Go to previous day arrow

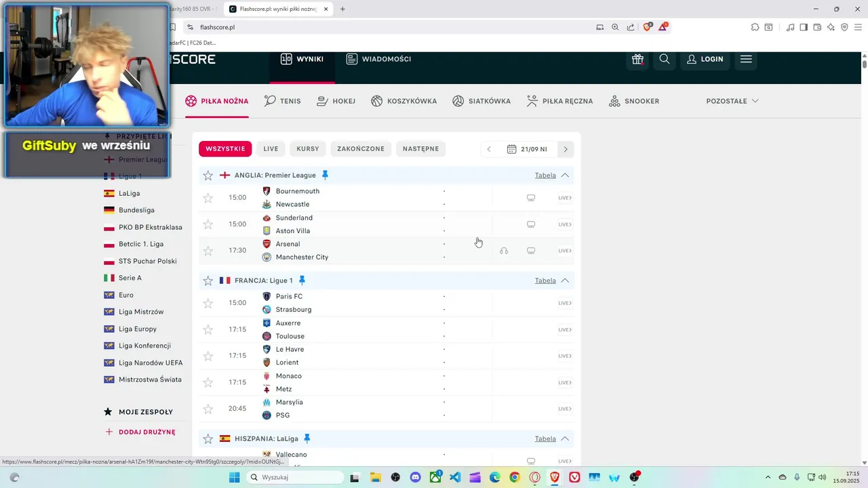click(489, 149)
